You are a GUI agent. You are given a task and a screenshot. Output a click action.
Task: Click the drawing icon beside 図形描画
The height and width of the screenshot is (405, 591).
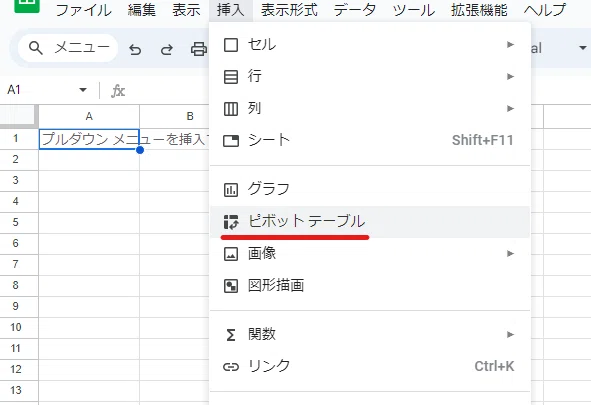[231, 286]
